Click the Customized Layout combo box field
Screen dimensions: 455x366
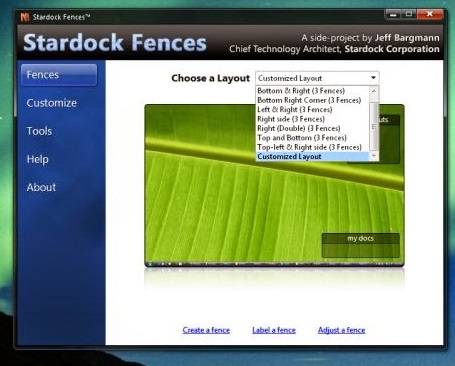[317, 78]
